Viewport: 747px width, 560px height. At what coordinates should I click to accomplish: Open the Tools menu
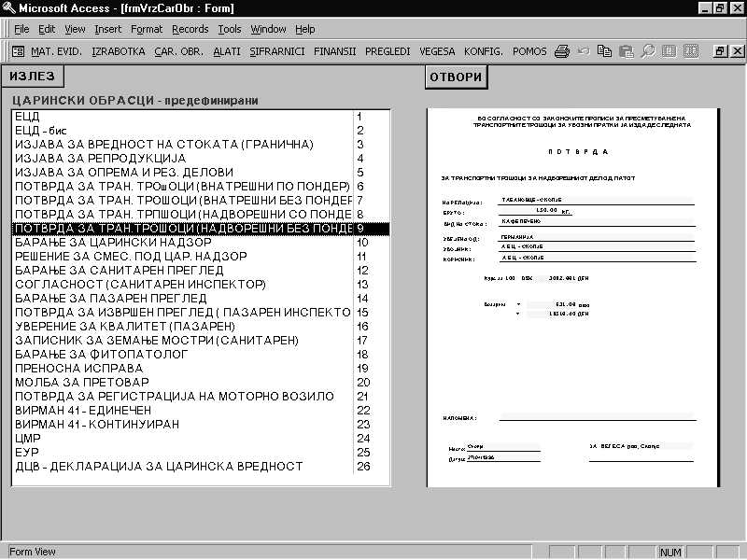(229, 29)
